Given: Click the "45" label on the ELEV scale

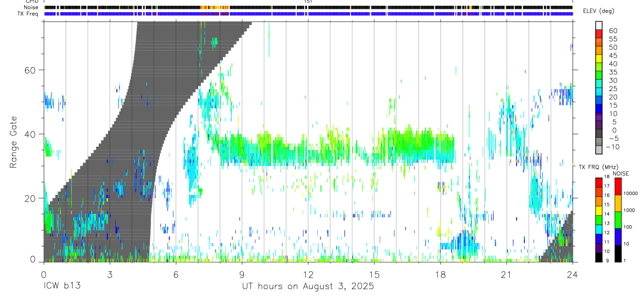Looking at the screenshot, I should (x=613, y=56).
